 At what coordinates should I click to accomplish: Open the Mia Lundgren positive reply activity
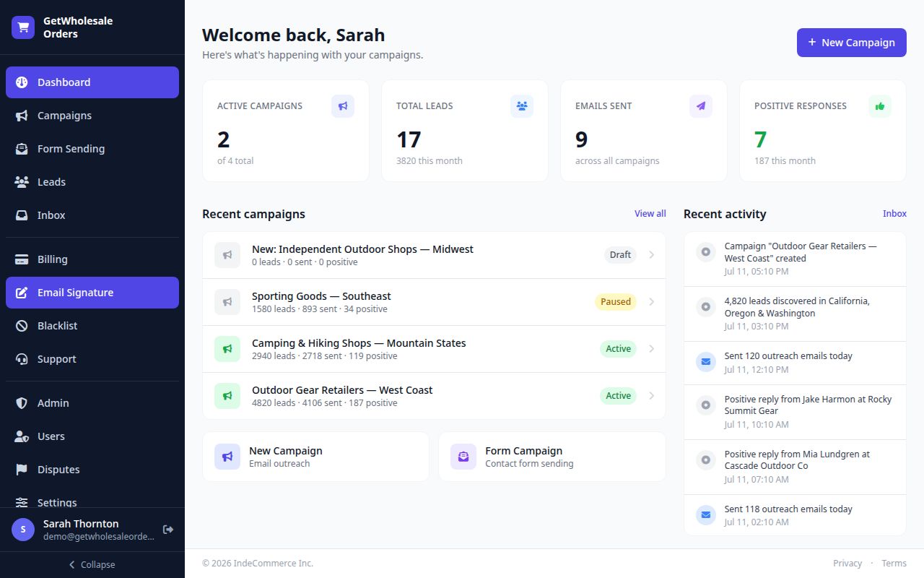coord(795,467)
